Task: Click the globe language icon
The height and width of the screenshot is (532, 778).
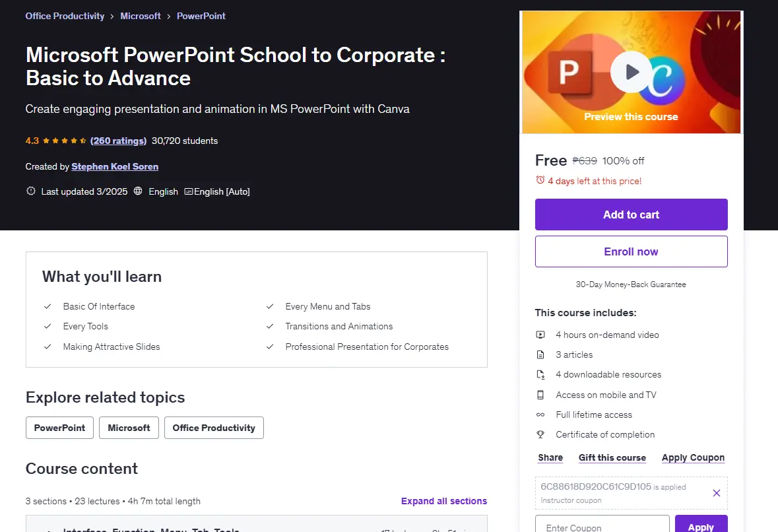Action: (138, 191)
